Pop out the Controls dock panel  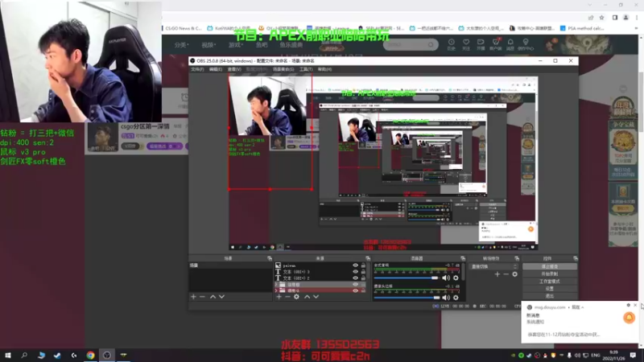575,258
